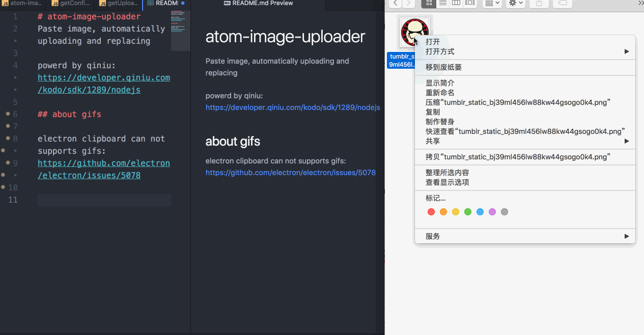The width and height of the screenshot is (644, 335).
Task: Click 'powerd by qiniu:' line in editor
Action: pyautogui.click(x=76, y=65)
